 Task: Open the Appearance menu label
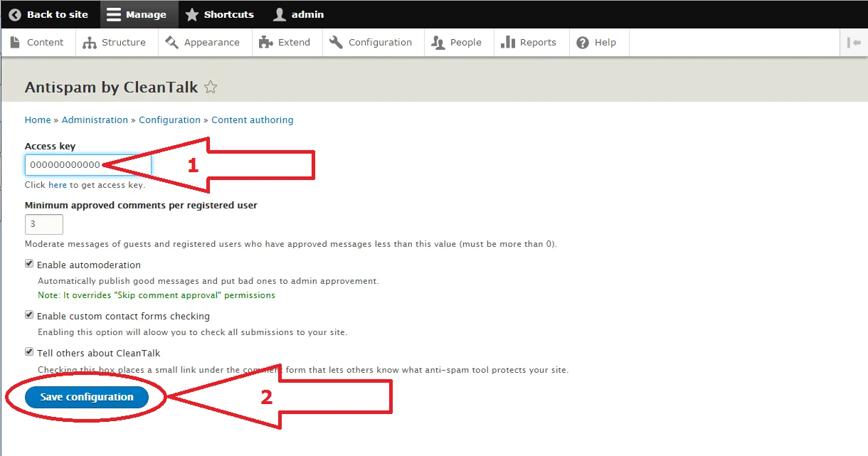tap(212, 43)
